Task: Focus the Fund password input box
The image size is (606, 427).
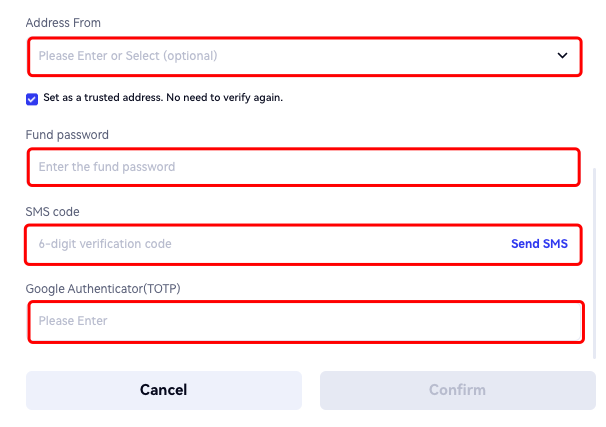Action: (303, 167)
